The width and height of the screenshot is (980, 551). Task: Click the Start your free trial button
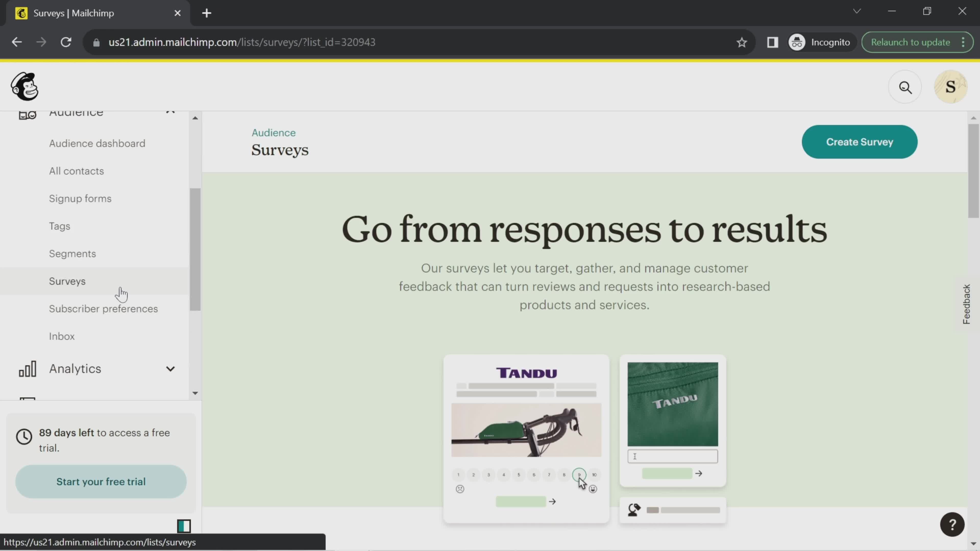point(101,482)
